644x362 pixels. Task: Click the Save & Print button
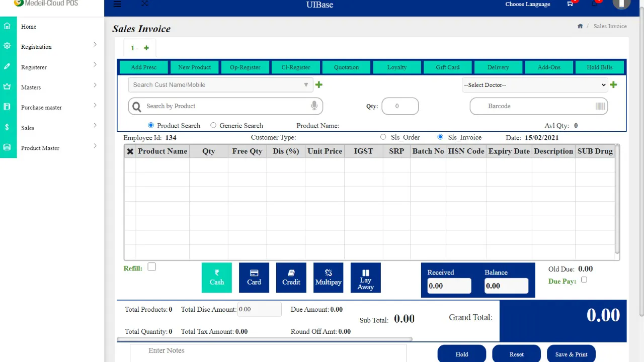click(x=571, y=354)
